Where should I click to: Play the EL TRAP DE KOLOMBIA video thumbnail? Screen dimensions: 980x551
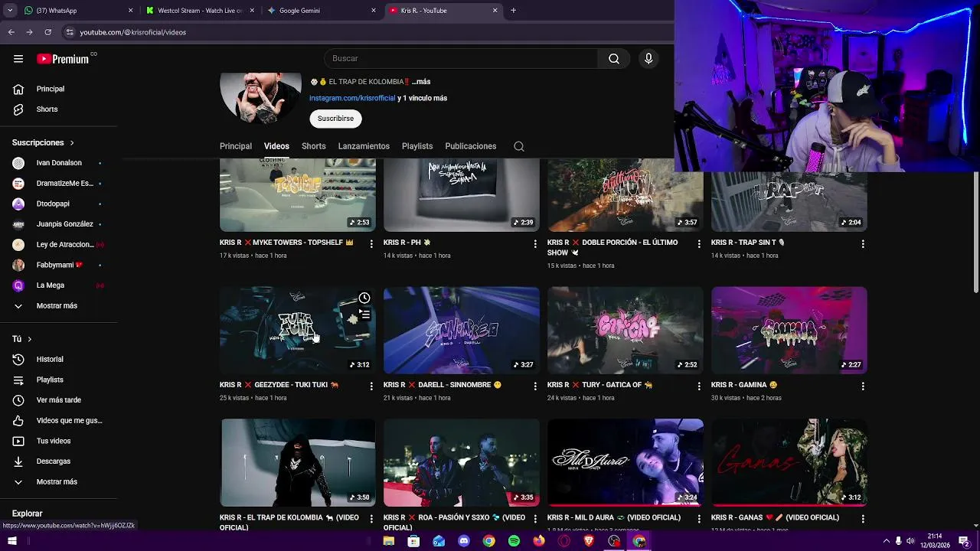pos(298,462)
